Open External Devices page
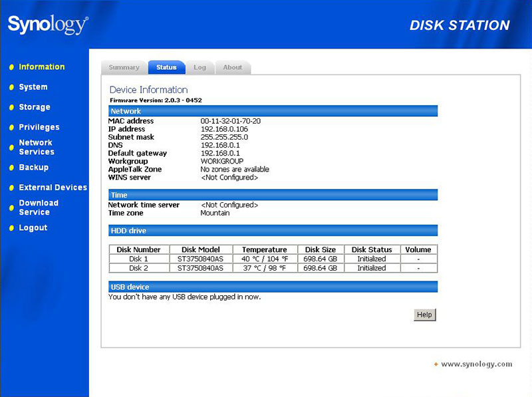The width and height of the screenshot is (532, 397). (x=53, y=188)
